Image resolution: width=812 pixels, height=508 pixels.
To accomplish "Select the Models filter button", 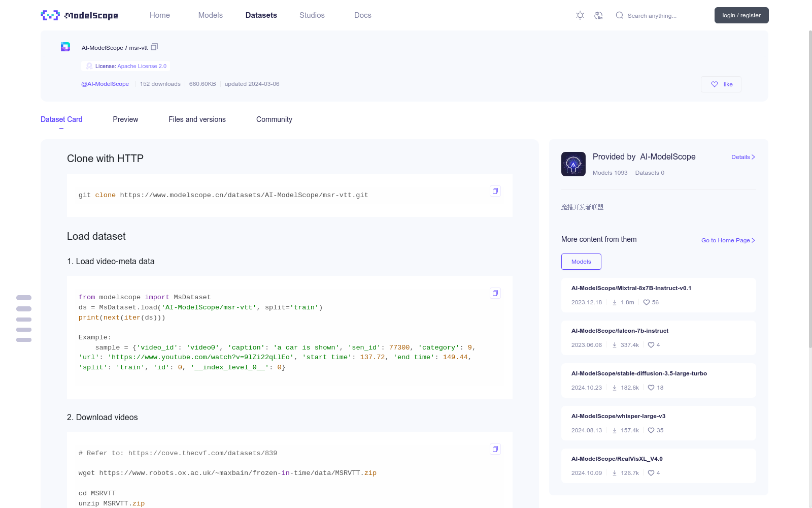I will tap(581, 262).
